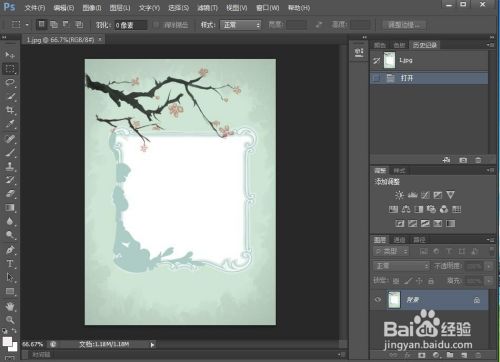Choose New Selection mode in options bar
The width and height of the screenshot is (500, 362).
pyautogui.click(x=41, y=24)
